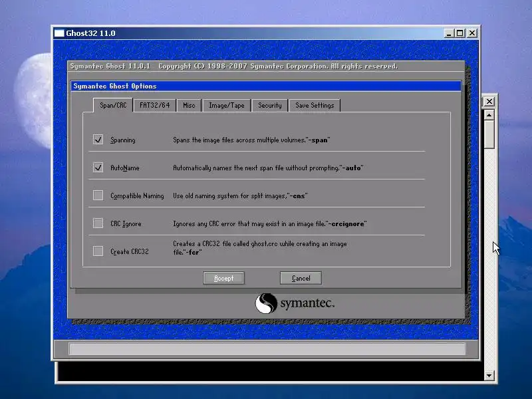Click the Ghost32 title bar window icon

(x=59, y=33)
